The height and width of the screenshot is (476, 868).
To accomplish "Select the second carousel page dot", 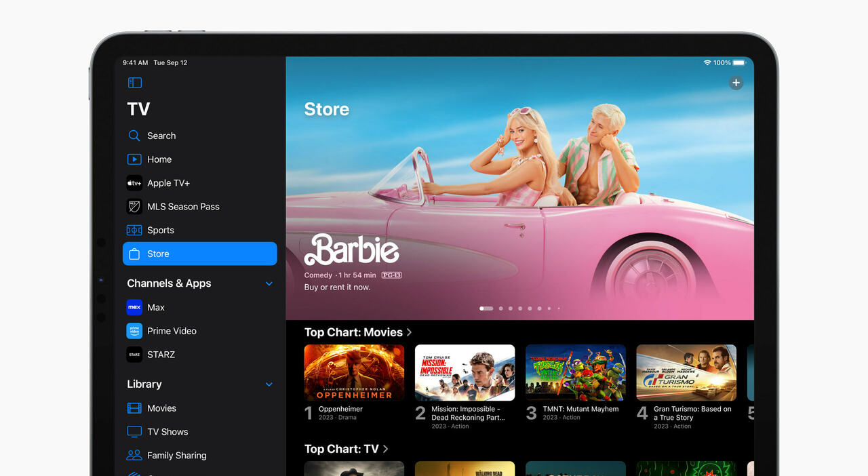I will 501,309.
